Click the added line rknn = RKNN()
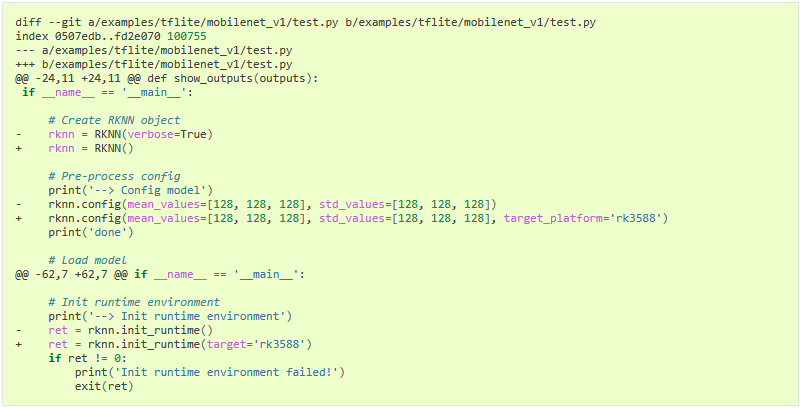This screenshot has height=408, width=800. click(74, 148)
